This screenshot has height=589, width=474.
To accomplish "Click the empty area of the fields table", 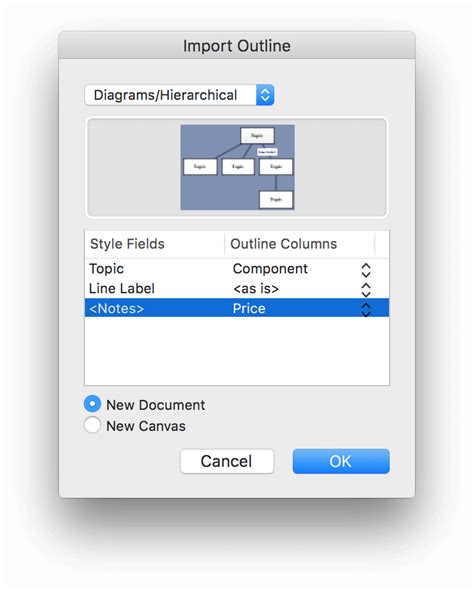I will (237, 351).
